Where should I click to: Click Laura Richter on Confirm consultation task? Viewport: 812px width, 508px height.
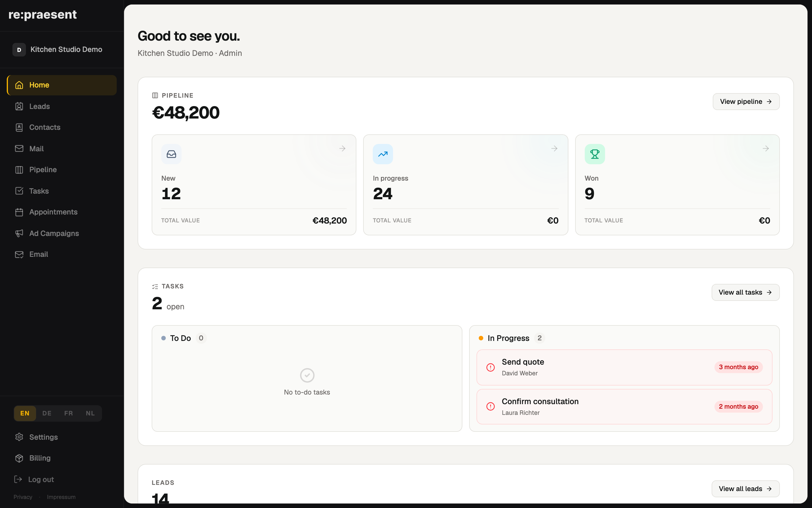(x=520, y=413)
